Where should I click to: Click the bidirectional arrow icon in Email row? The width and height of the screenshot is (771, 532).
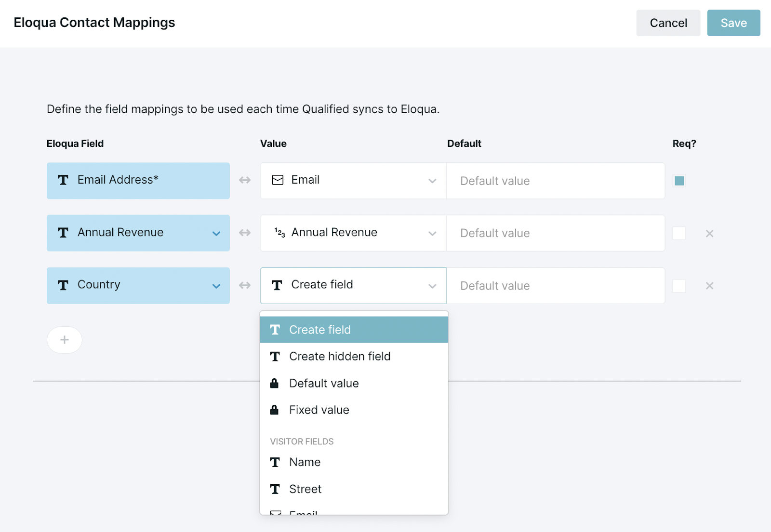click(x=245, y=180)
